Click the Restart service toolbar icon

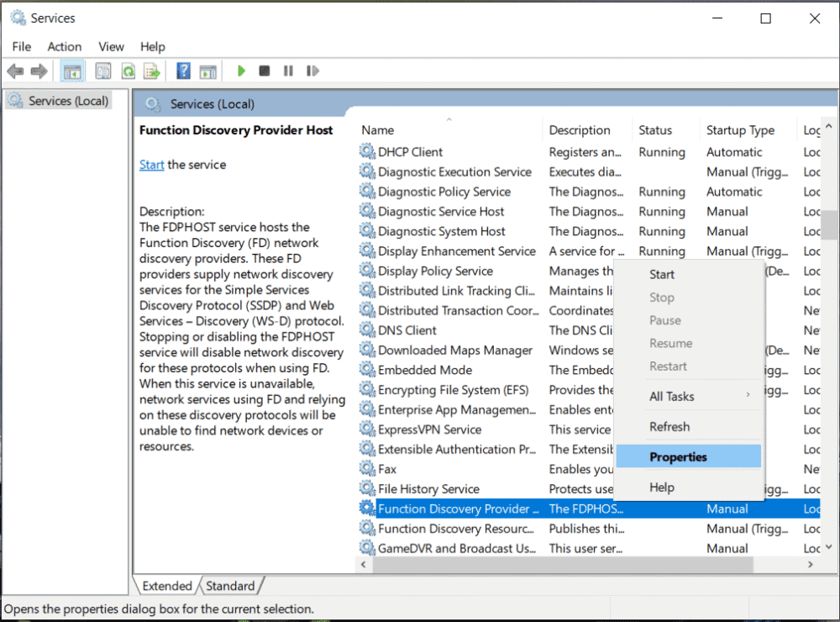tap(312, 71)
